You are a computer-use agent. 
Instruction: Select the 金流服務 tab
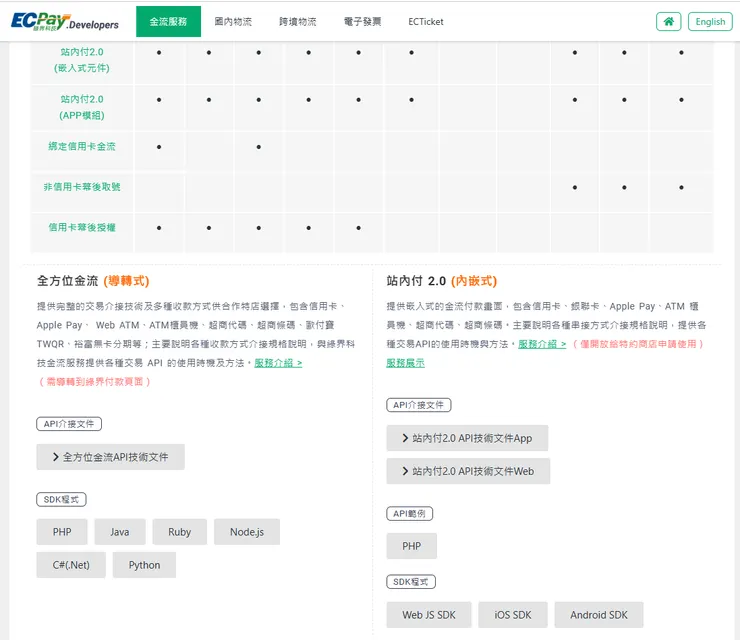coord(168,21)
